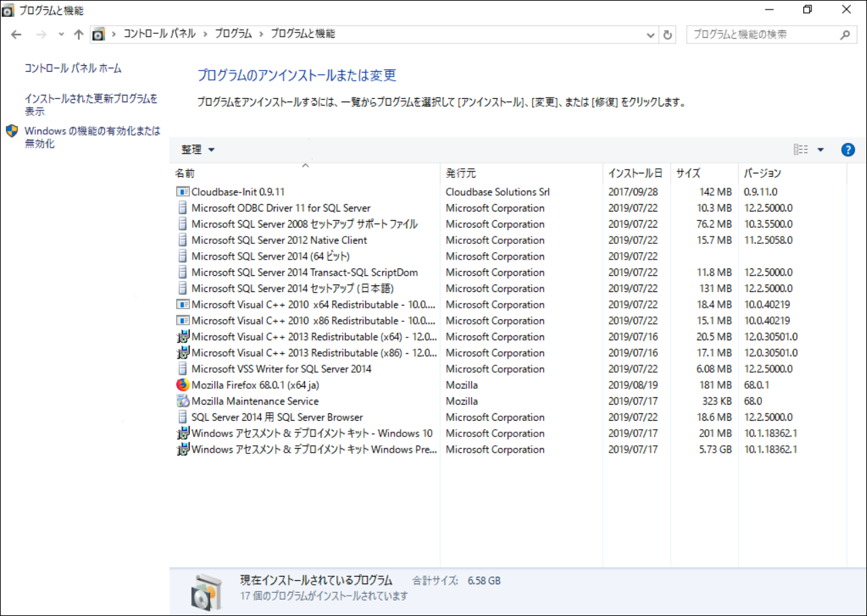This screenshot has width=867, height=616.
Task: Open Windows の機能の有効化または無効化 link
Action: (92, 138)
